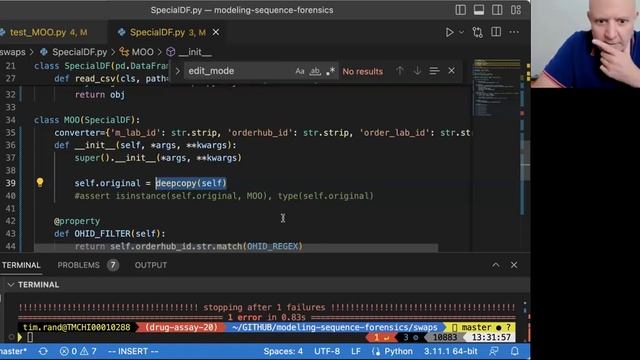This screenshot has width=640, height=360.
Task: Split the editor to the right
Action: click(496, 32)
